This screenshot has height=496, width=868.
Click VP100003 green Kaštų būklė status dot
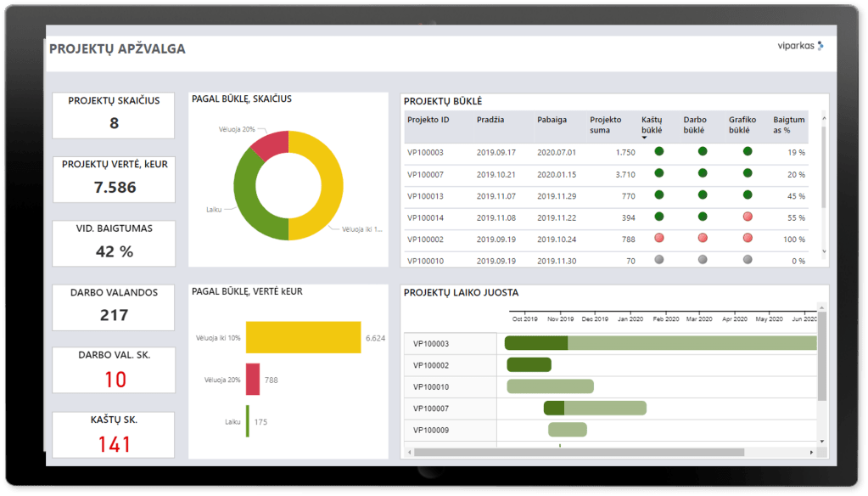[x=658, y=152]
